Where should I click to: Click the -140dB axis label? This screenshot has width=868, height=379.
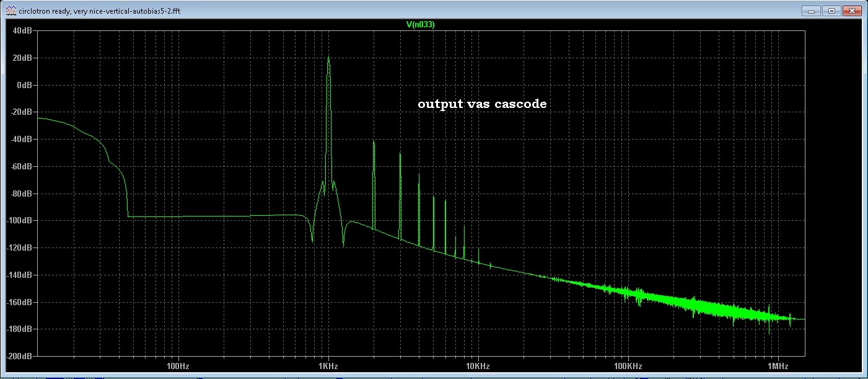point(20,275)
